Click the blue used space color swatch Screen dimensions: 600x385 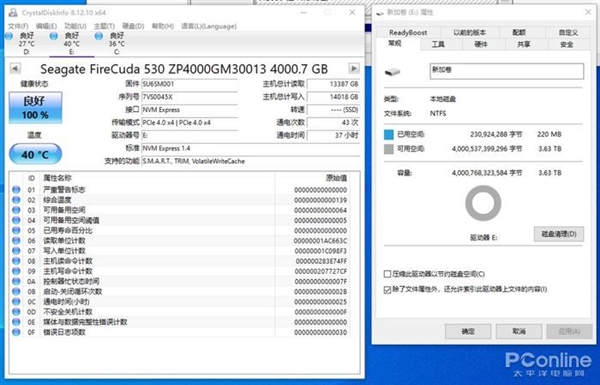[389, 134]
